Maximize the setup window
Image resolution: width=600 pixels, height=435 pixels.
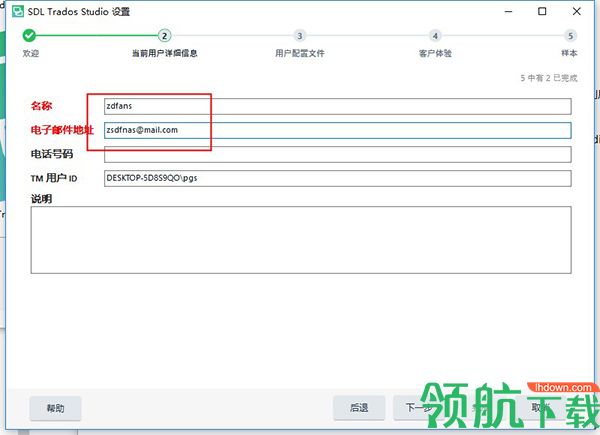coord(542,11)
